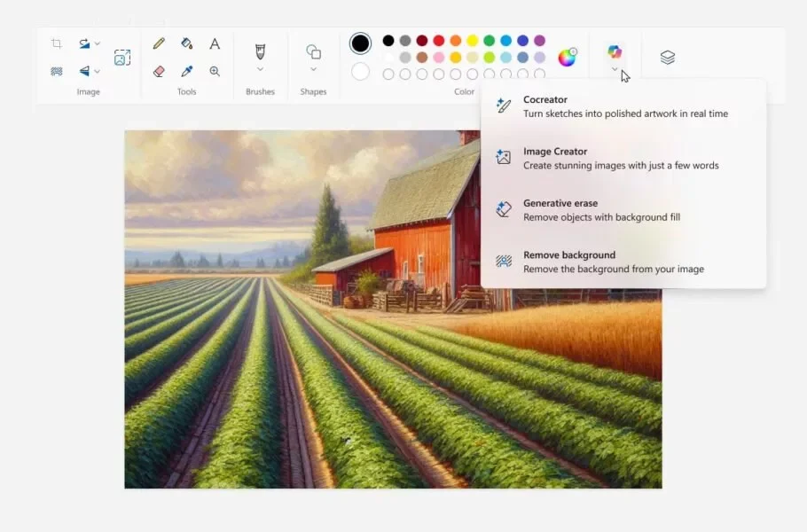Activate the Magnifier tool
This screenshot has height=532, width=807.
tap(214, 71)
